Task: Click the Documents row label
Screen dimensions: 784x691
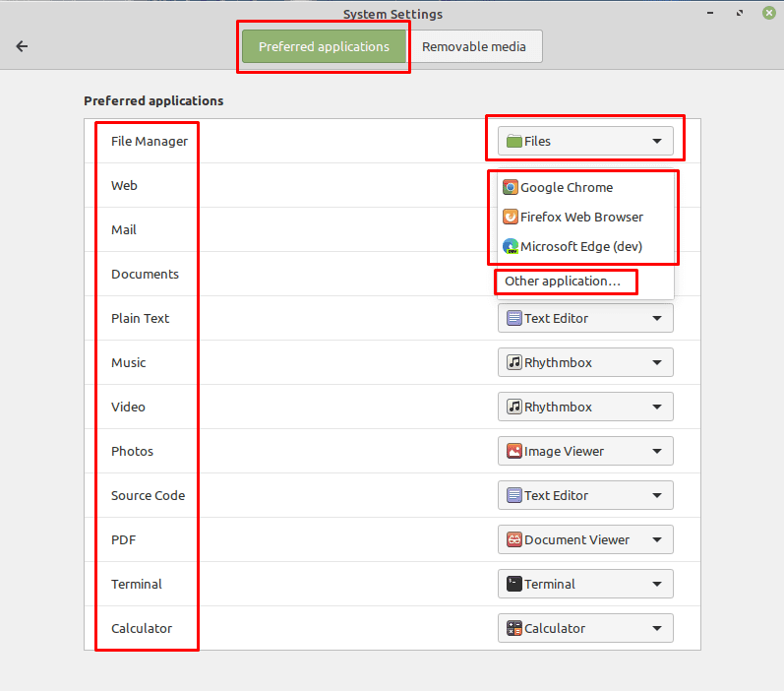Action: click(x=145, y=275)
